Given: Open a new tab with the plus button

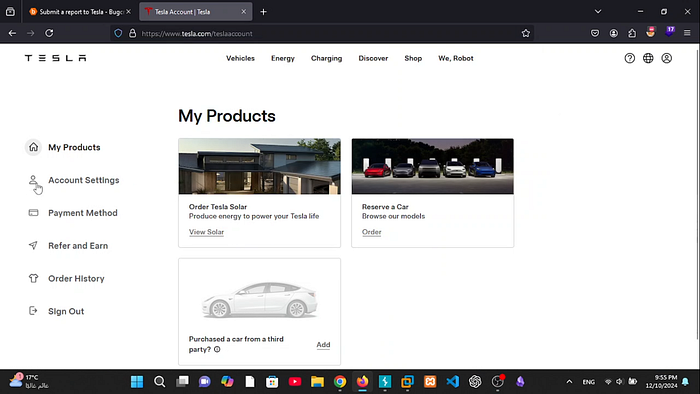Looking at the screenshot, I should (263, 12).
